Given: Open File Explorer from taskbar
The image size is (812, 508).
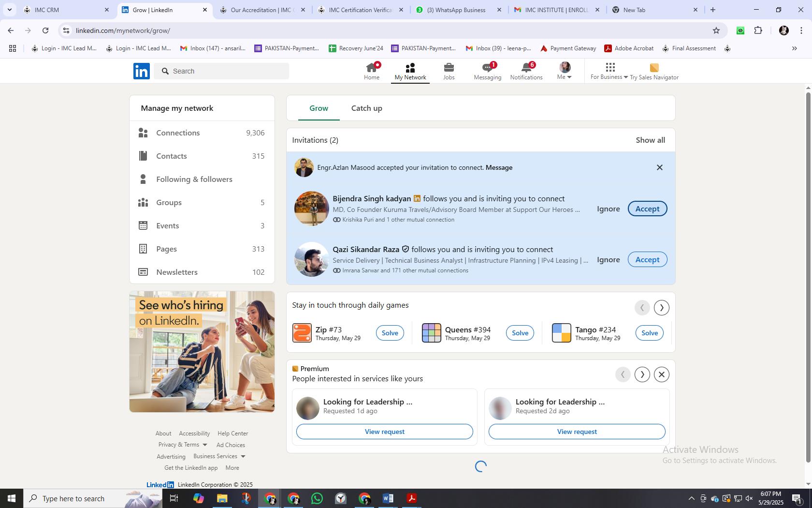Looking at the screenshot, I should pyautogui.click(x=222, y=498).
